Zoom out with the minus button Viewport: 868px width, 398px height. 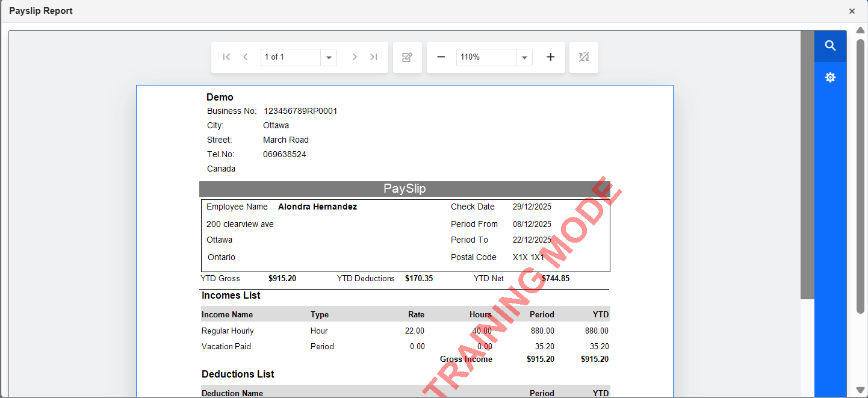[441, 57]
